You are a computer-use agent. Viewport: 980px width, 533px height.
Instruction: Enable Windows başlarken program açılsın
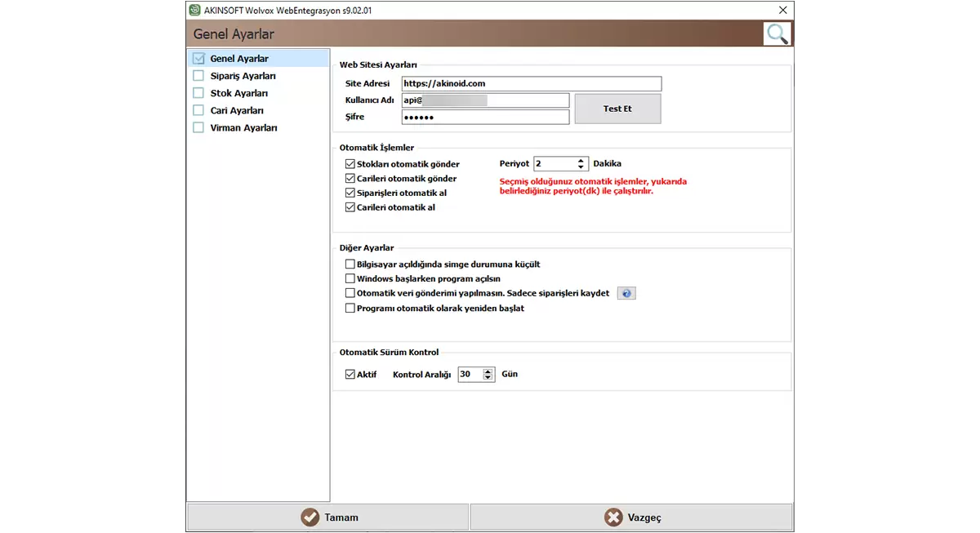350,279
